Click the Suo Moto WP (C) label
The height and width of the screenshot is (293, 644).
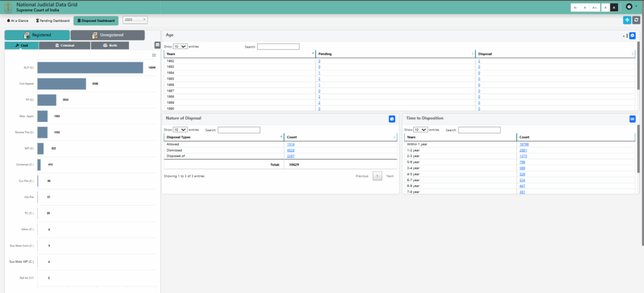21,262
